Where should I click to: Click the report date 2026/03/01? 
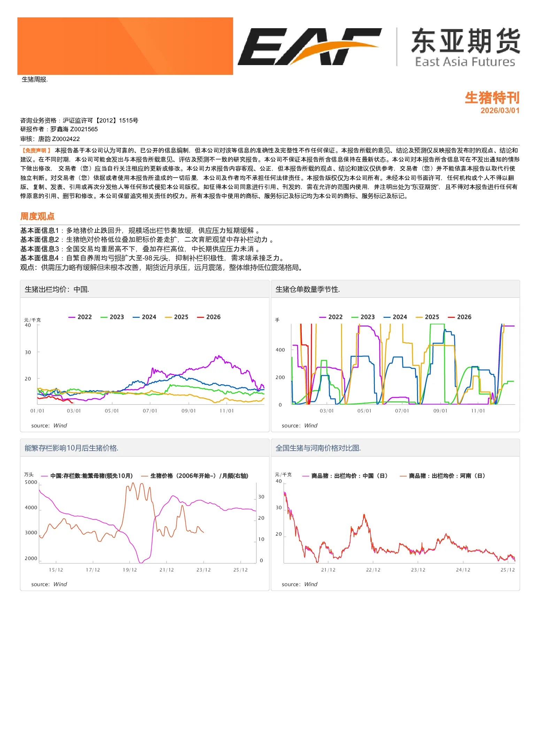coord(500,111)
